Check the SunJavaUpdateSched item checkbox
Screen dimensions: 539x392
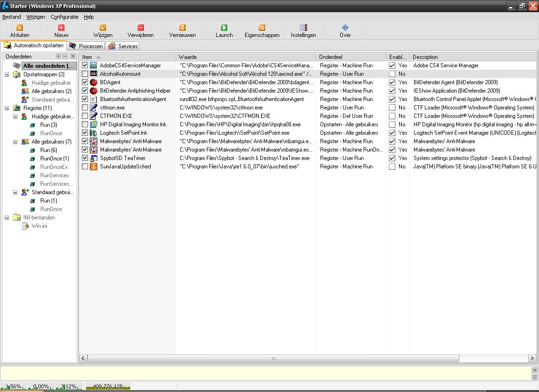pos(85,166)
